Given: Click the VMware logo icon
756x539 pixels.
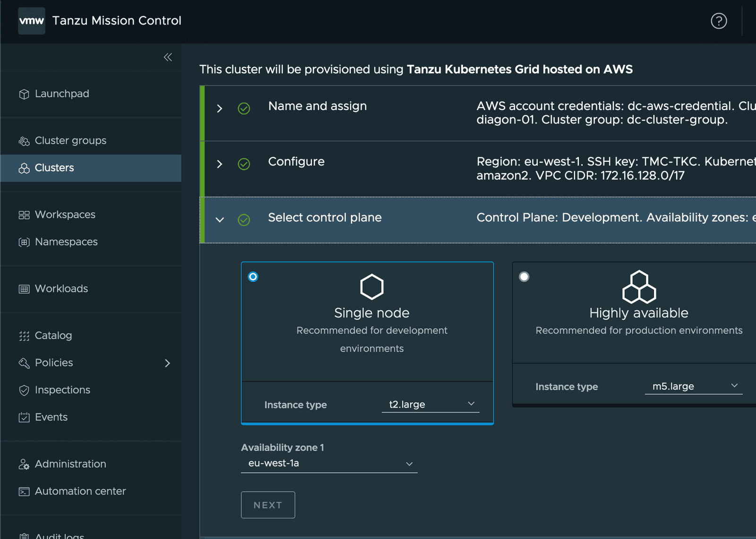Looking at the screenshot, I should (32, 21).
